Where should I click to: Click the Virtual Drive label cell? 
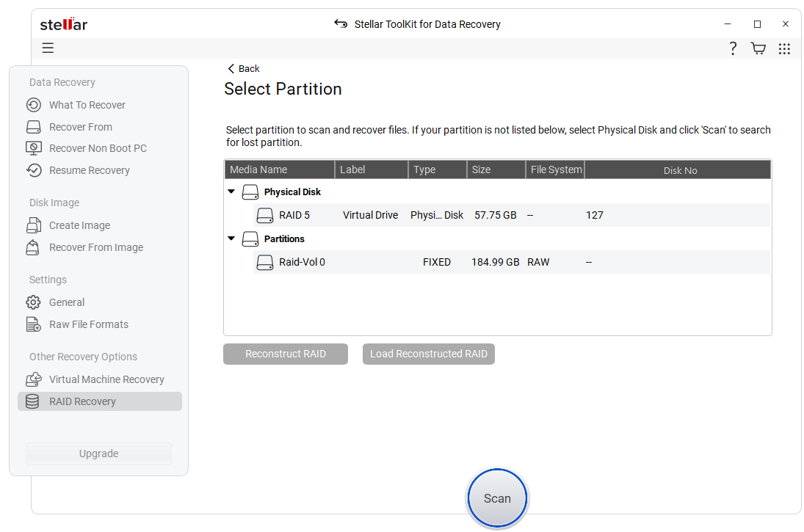pyautogui.click(x=370, y=215)
